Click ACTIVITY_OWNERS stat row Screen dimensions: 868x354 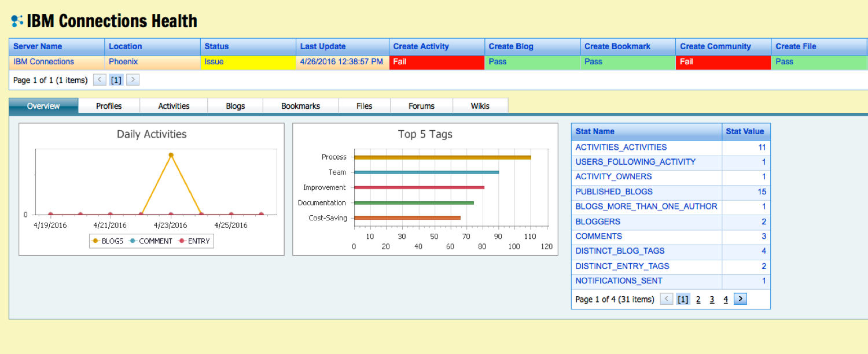[x=671, y=177]
